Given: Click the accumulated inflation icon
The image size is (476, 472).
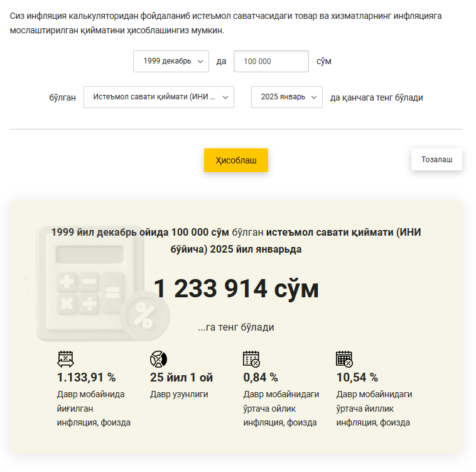Looking at the screenshot, I should (x=66, y=359).
